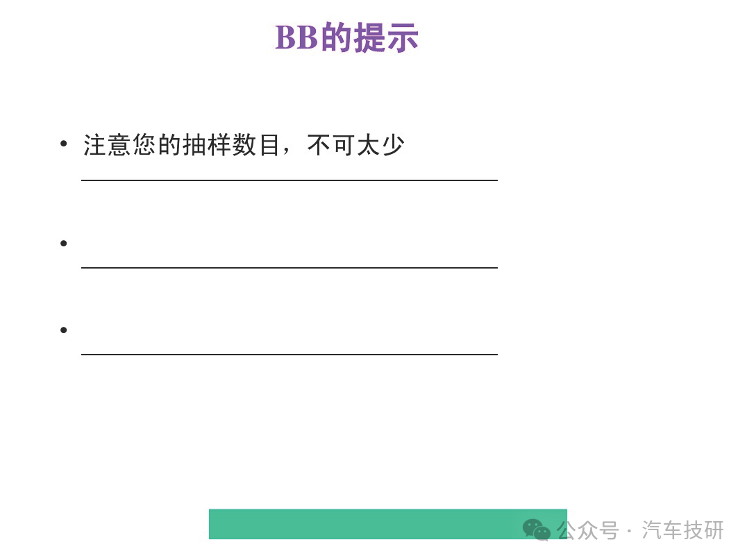
Task: Click the middle blank fill-in line
Action: pos(289,268)
